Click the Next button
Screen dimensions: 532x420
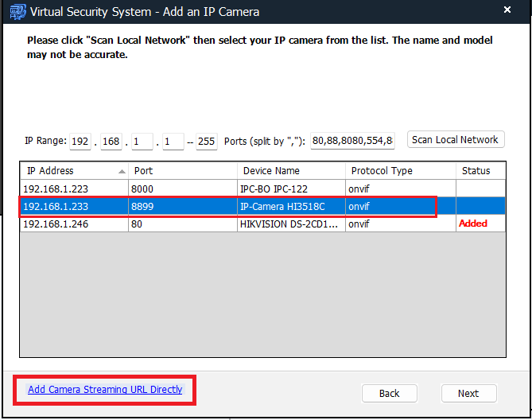click(468, 393)
